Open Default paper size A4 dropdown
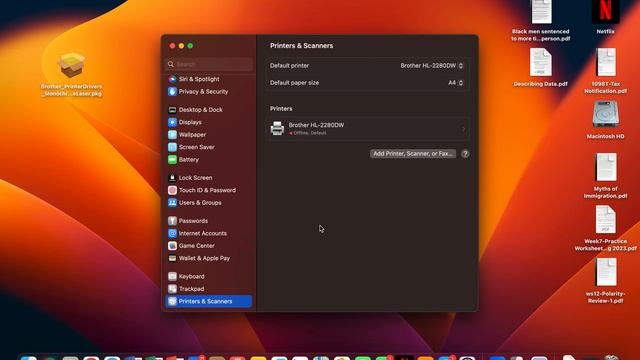Viewport: 640px width, 360px height. pyautogui.click(x=456, y=83)
